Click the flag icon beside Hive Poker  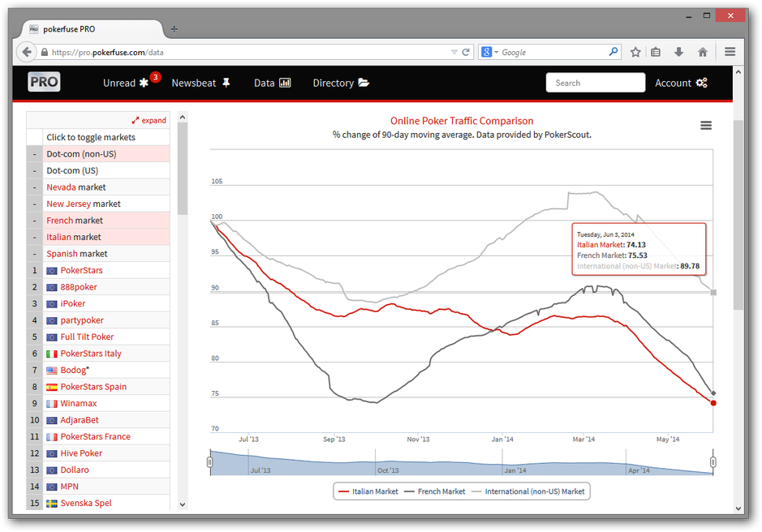[51, 454]
